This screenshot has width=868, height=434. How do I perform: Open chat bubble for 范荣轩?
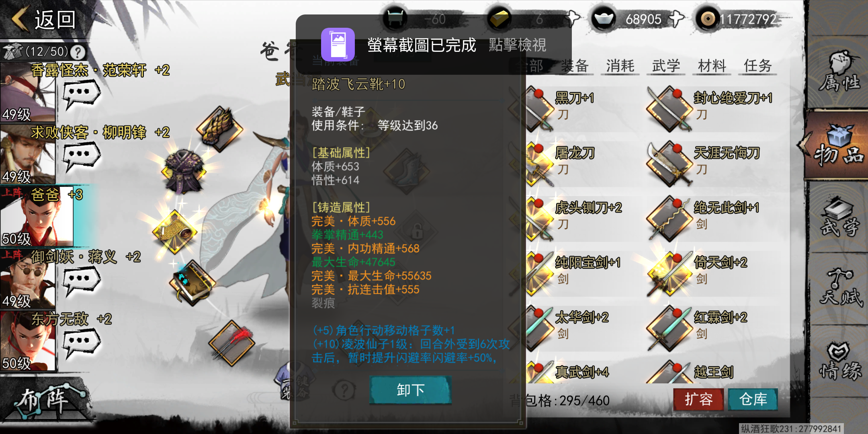(x=81, y=94)
